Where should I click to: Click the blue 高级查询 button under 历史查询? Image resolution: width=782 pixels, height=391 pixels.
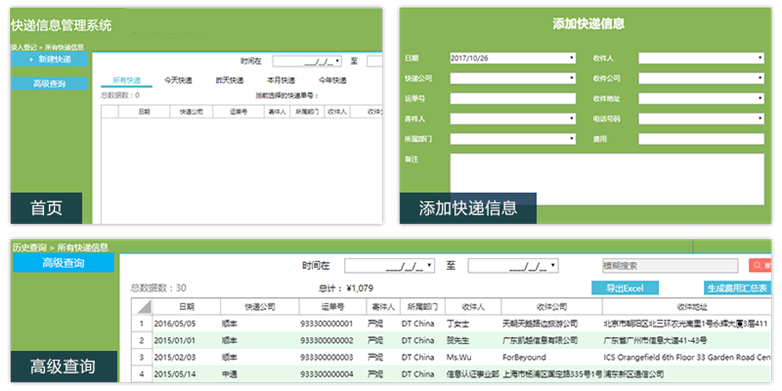(x=63, y=263)
